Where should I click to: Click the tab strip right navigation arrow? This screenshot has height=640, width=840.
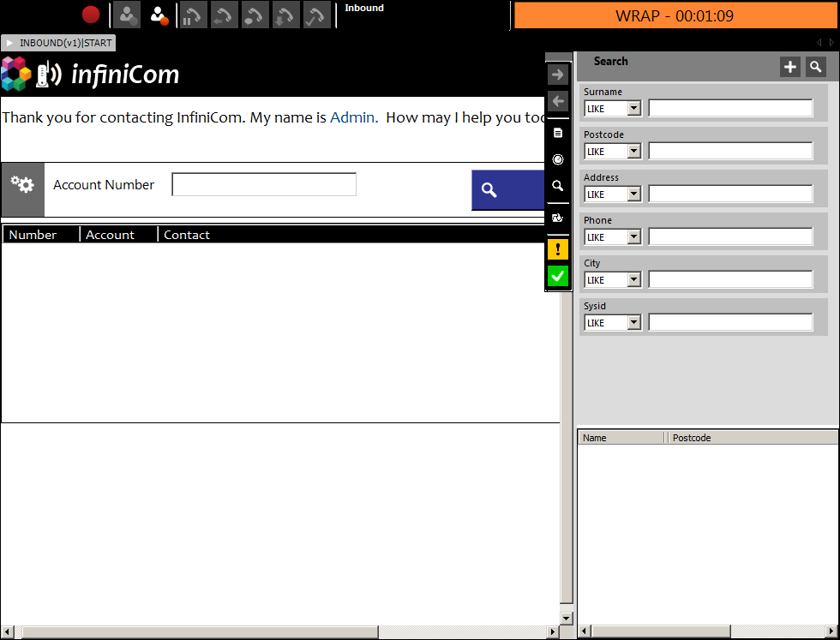[x=831, y=42]
